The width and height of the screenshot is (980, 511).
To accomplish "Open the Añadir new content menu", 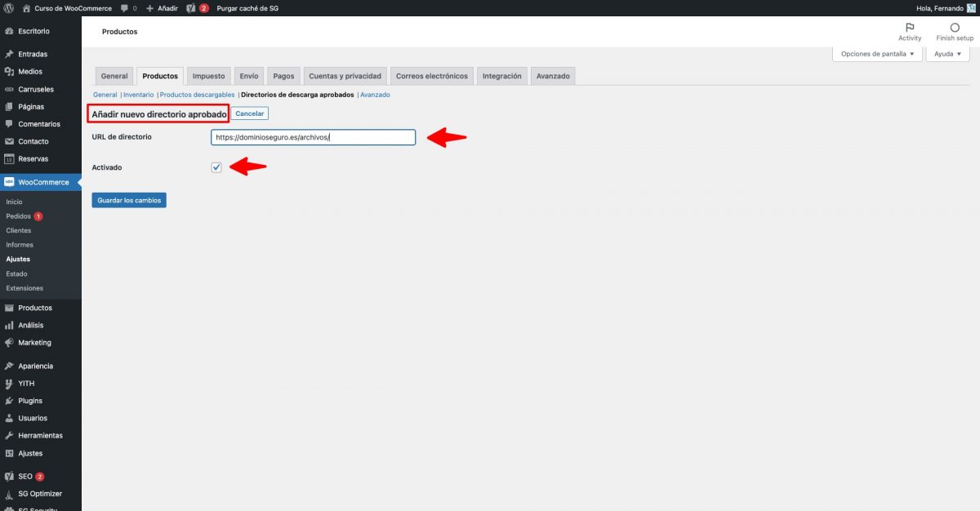I will [x=162, y=8].
